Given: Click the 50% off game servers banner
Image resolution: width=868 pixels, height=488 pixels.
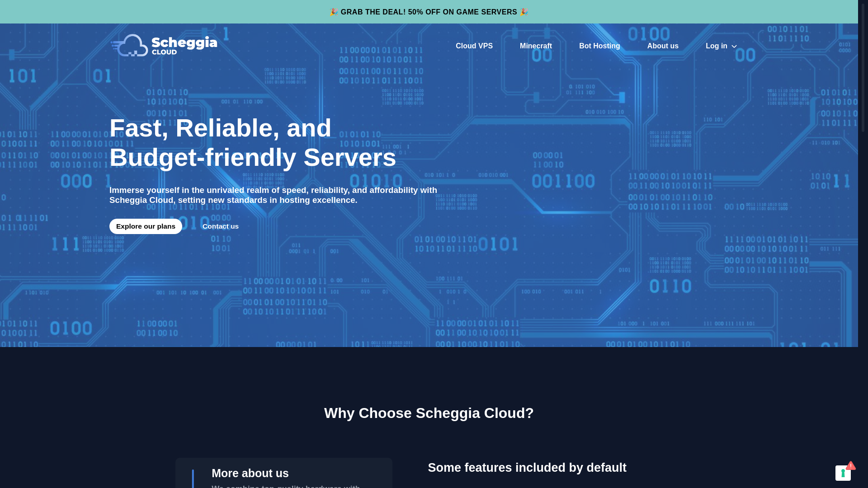Looking at the screenshot, I should pos(429,12).
